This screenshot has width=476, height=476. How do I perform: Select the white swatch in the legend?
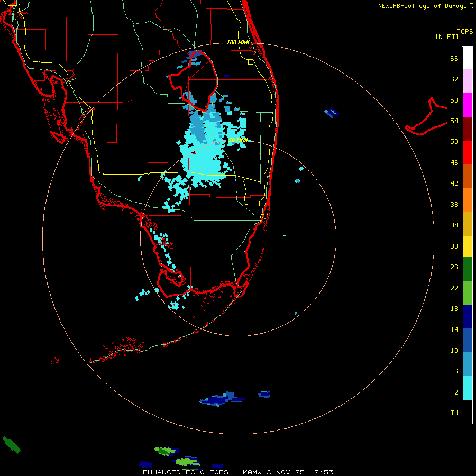coord(467,58)
